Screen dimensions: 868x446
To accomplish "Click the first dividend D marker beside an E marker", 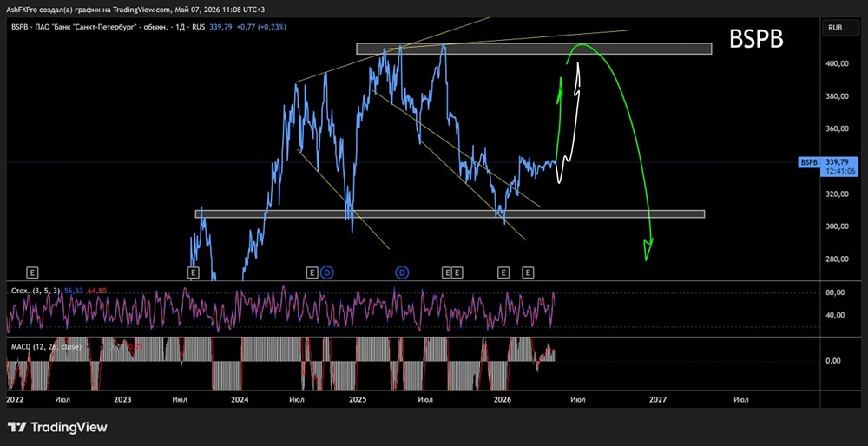I will (x=327, y=272).
